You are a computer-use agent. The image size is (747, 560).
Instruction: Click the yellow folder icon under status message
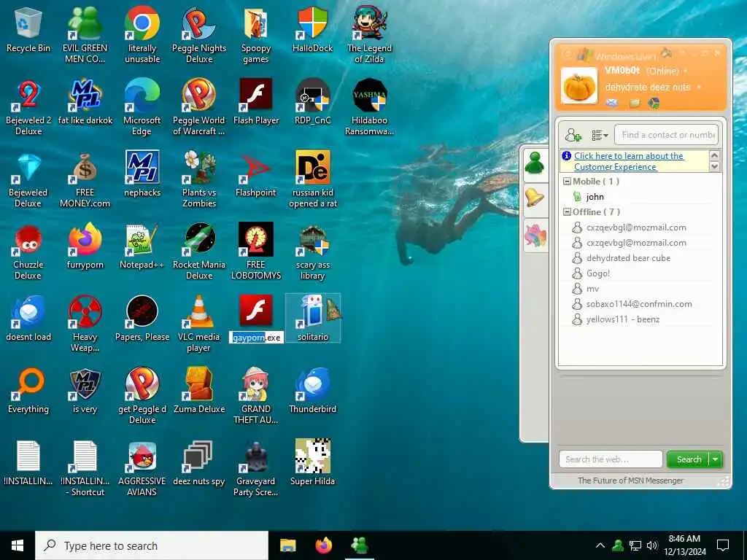pyautogui.click(x=635, y=103)
